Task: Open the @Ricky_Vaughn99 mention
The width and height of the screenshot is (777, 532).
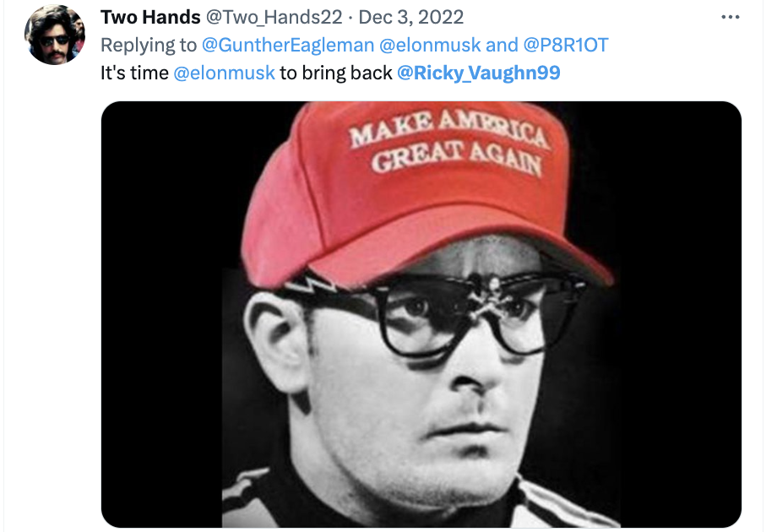Action: [479, 73]
